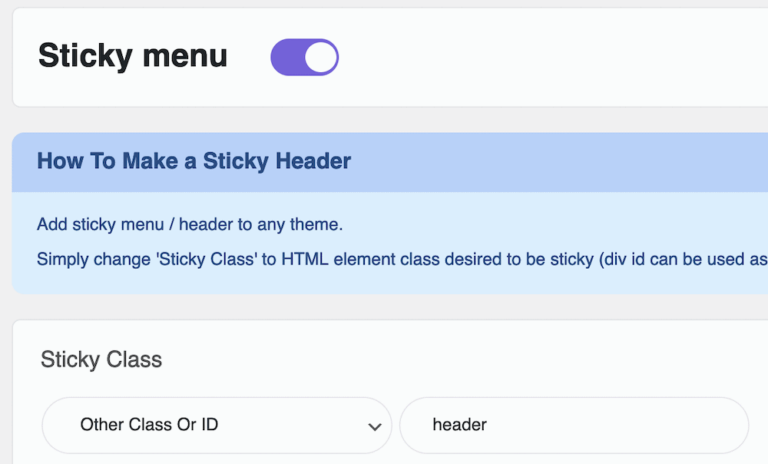Click inside the 'header' text input field

[x=574, y=425]
